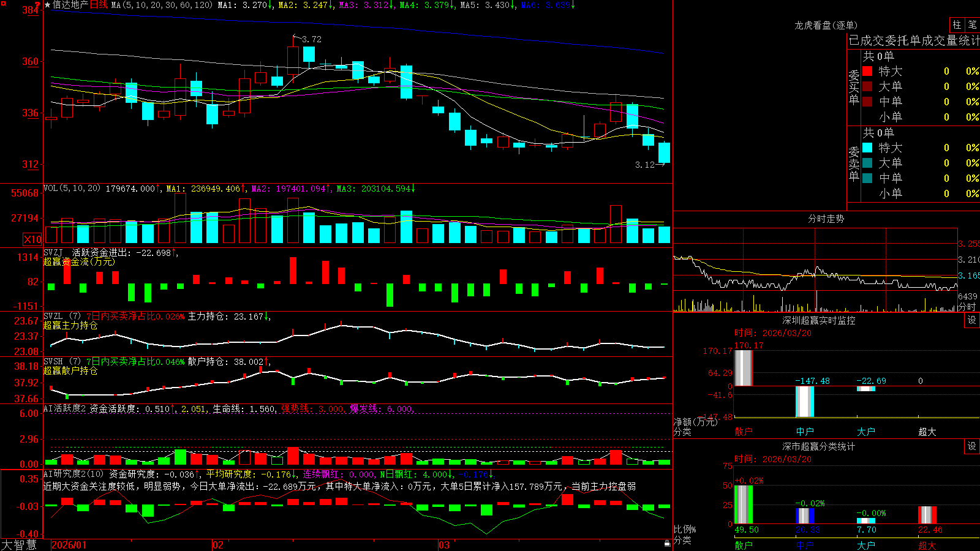Click the 深圳超赢实时监控 panel title

[819, 320]
